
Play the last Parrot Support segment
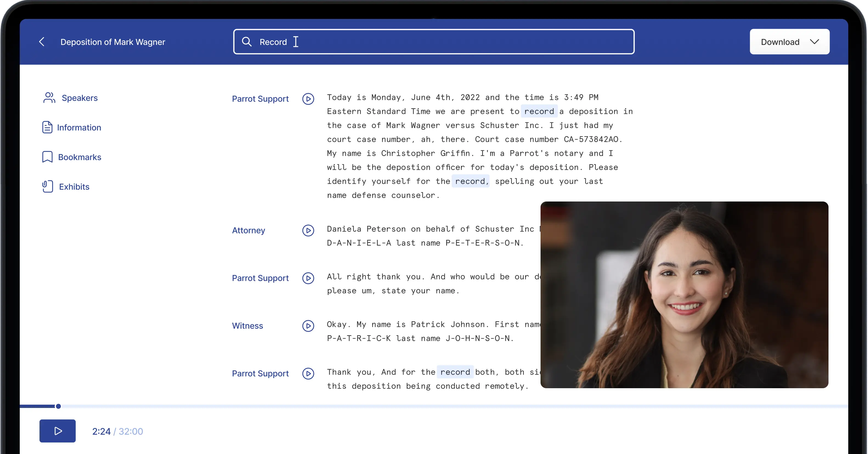tap(308, 373)
